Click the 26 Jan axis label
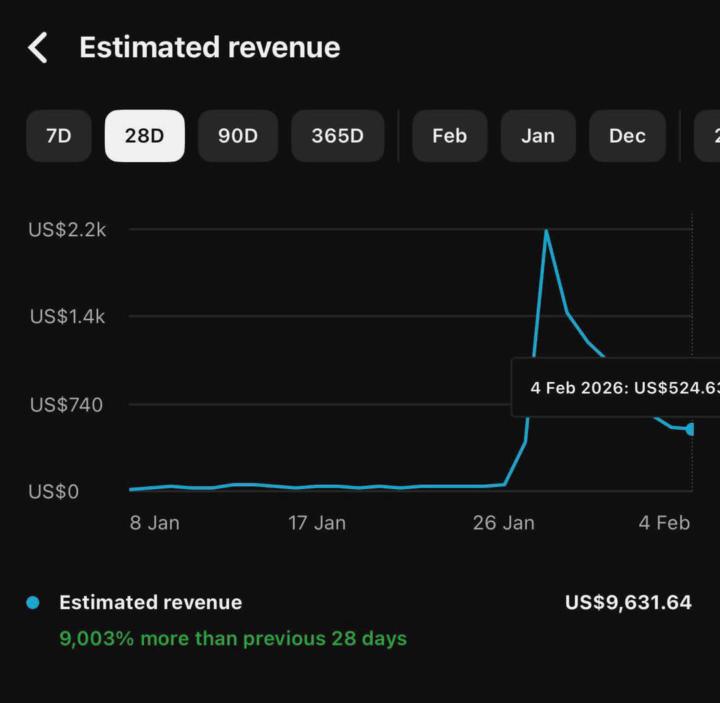720x703 pixels. point(503,523)
